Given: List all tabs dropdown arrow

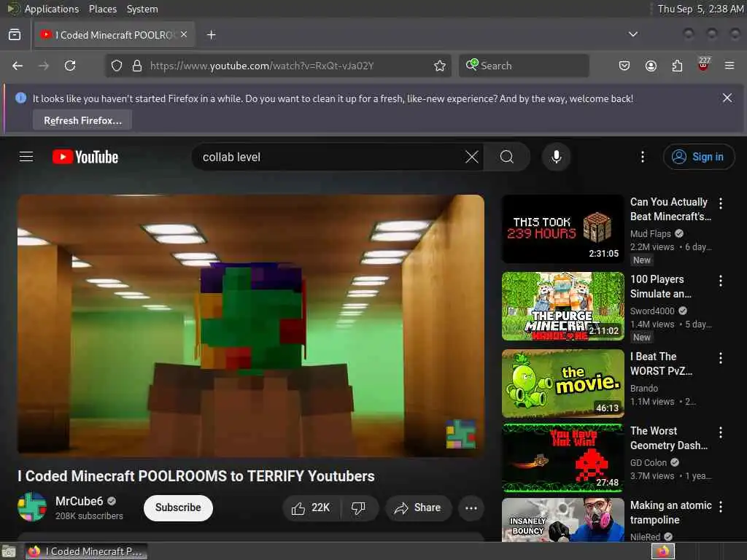Looking at the screenshot, I should [x=633, y=34].
